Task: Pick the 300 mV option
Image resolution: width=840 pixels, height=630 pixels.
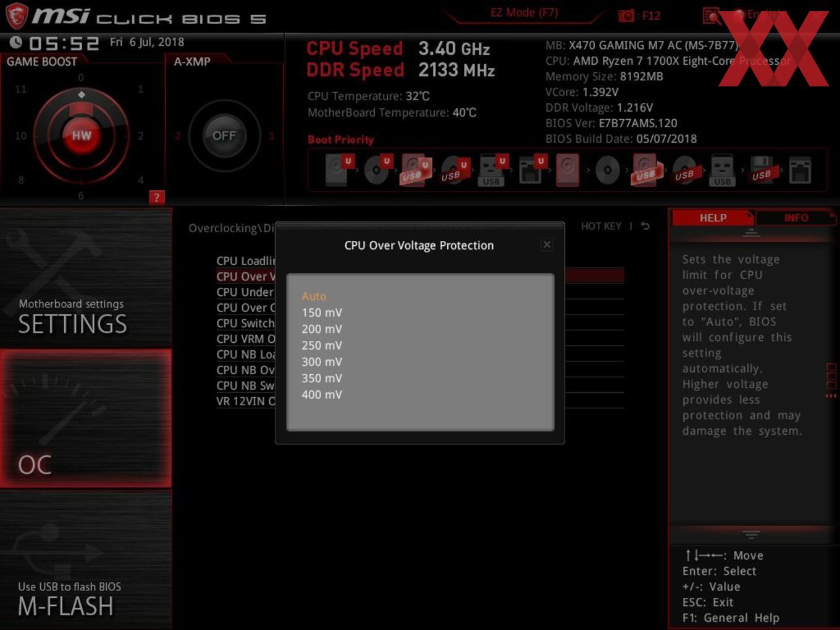Action: pos(322,362)
